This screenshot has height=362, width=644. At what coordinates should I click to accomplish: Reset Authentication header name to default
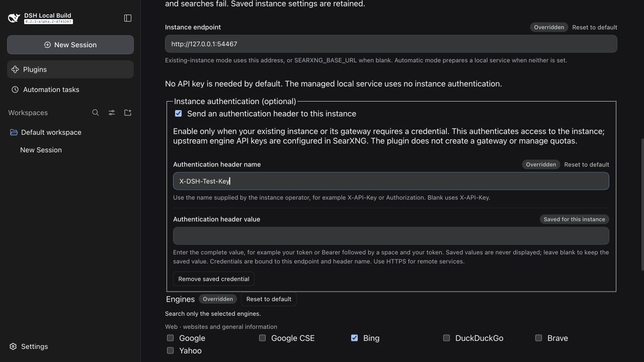pyautogui.click(x=587, y=164)
